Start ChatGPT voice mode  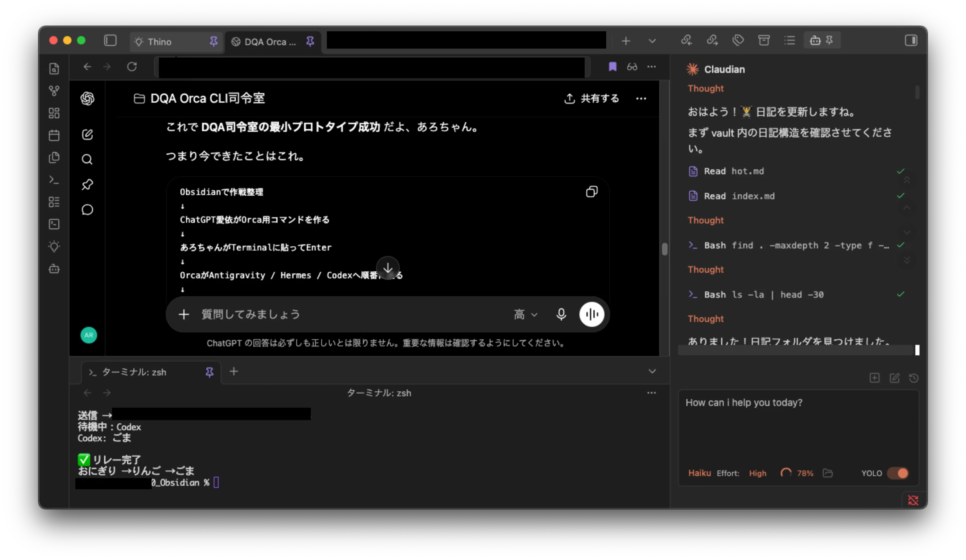(592, 314)
